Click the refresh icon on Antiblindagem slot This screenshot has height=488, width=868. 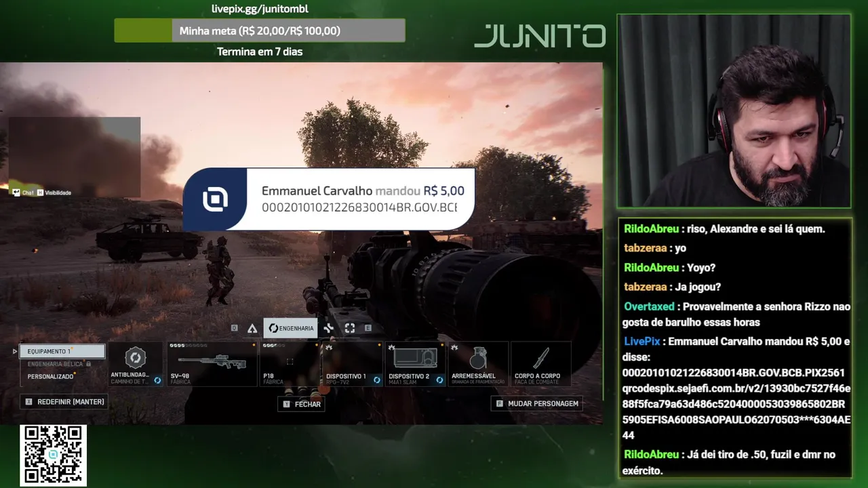(x=157, y=380)
